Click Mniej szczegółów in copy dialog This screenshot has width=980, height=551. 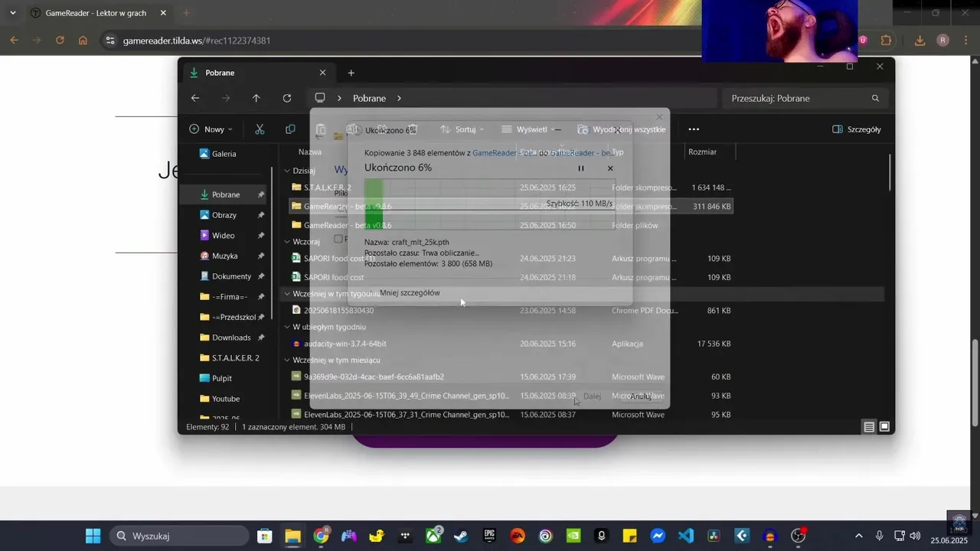pos(410,293)
